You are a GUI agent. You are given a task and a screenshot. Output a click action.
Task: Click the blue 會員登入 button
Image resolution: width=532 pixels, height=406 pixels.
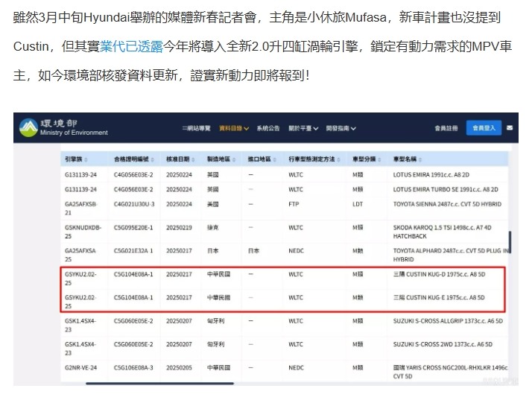click(x=484, y=128)
